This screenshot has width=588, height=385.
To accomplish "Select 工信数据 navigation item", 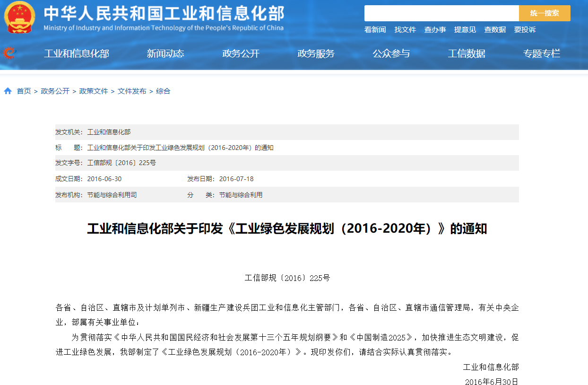I will click(x=467, y=53).
